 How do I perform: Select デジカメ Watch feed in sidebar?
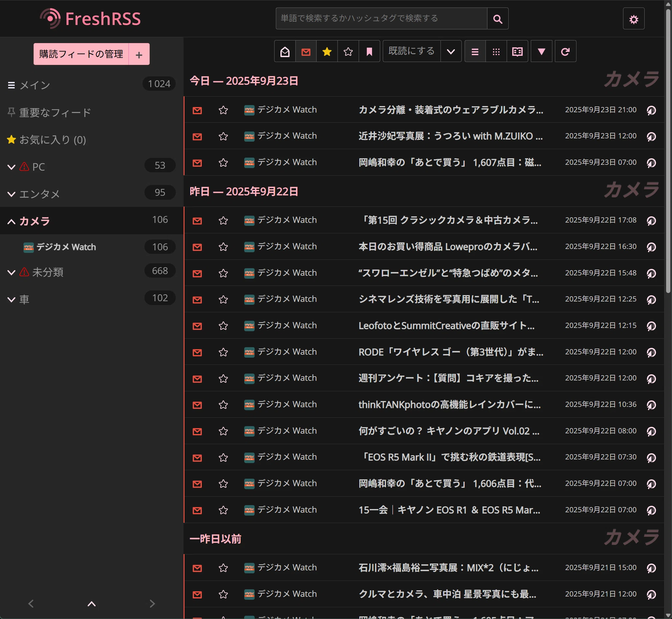tap(66, 247)
